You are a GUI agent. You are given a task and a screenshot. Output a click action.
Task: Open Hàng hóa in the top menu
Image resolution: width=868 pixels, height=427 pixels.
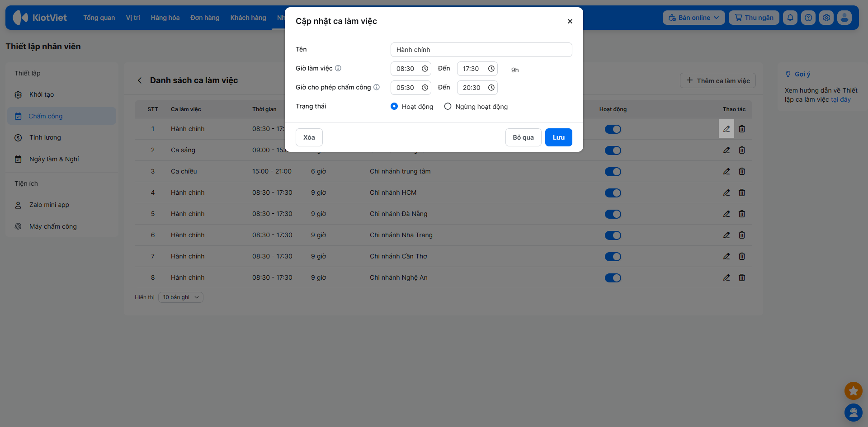click(165, 18)
